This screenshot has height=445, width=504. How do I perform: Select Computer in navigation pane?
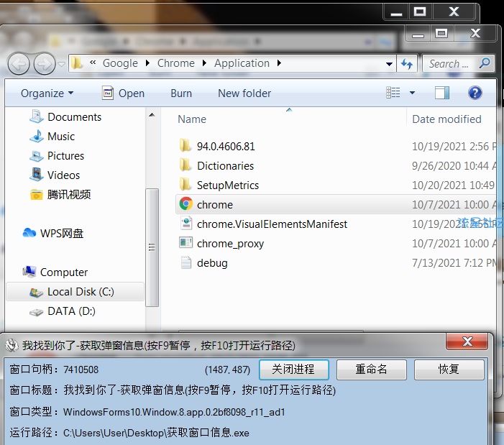[x=55, y=272]
